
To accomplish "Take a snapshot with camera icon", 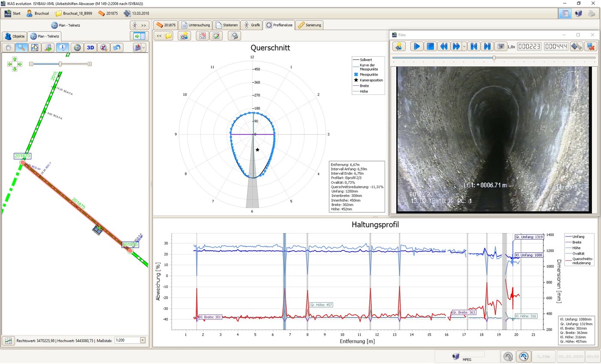I will pos(500,46).
